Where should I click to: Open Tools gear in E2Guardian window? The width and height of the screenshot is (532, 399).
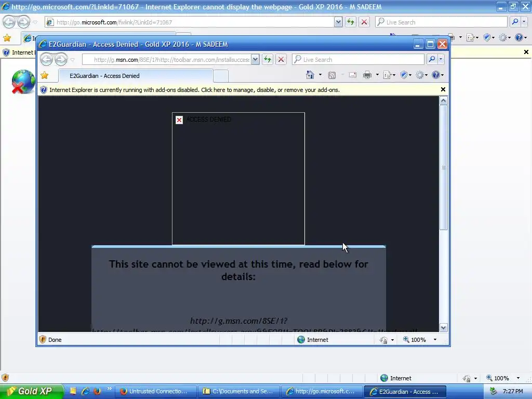pos(420,75)
